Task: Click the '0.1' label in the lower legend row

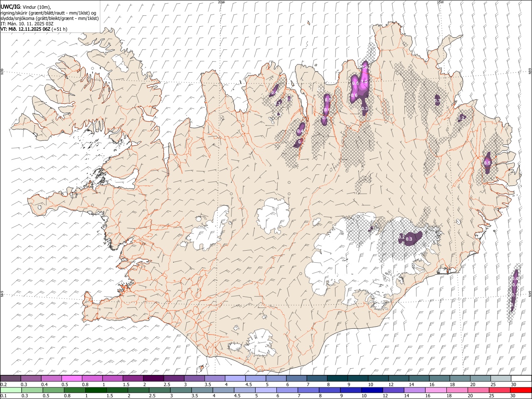Action: pos(4,396)
